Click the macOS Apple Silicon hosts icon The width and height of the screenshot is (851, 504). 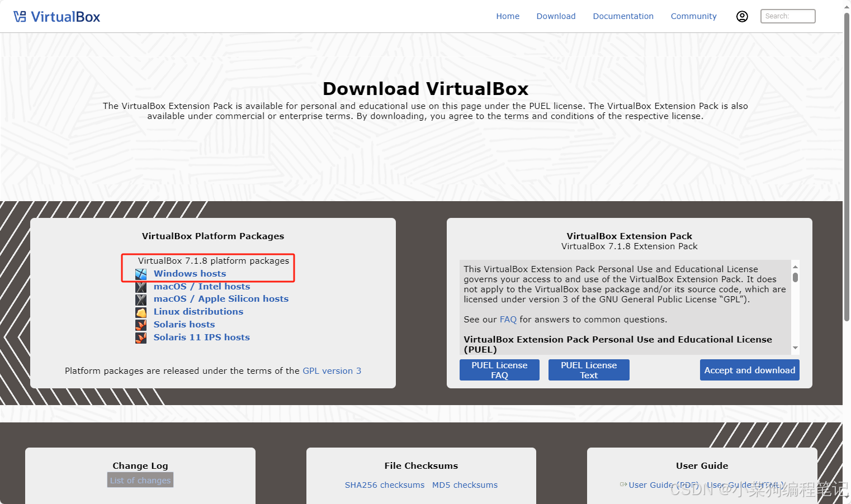coord(141,299)
